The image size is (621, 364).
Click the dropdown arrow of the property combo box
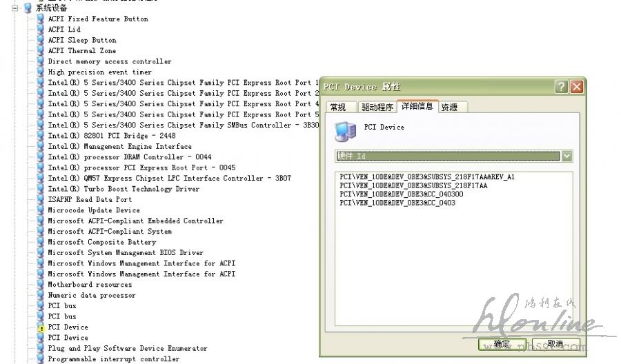pyautogui.click(x=566, y=156)
